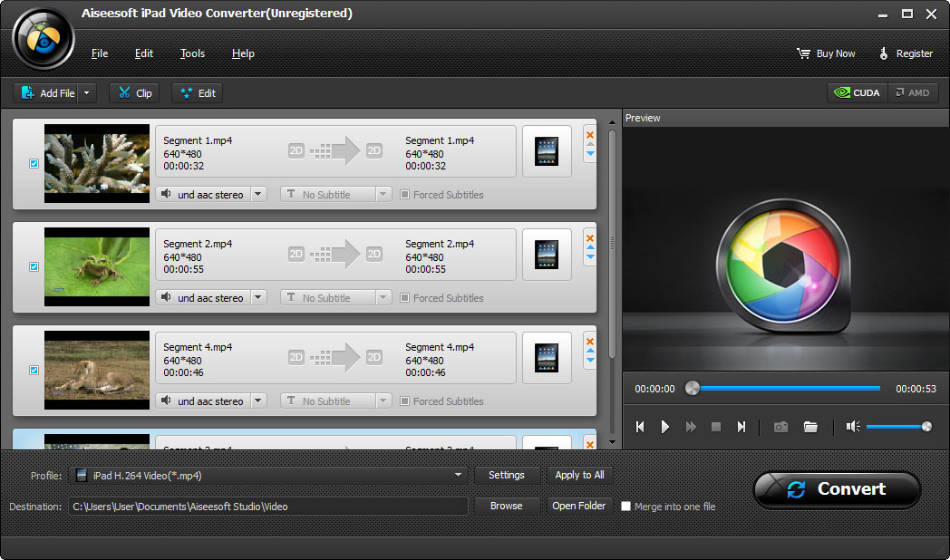This screenshot has width=950, height=560.
Task: Select the frog thumbnail of Segment 2.mp4
Action: 97,267
